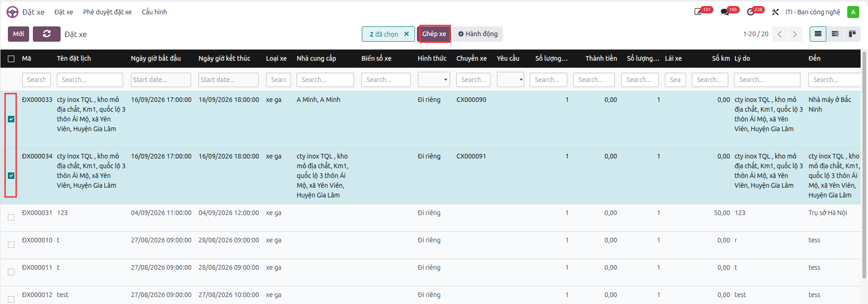The width and height of the screenshot is (868, 304).
Task: Sort by Thành tiền column header
Action: click(601, 58)
